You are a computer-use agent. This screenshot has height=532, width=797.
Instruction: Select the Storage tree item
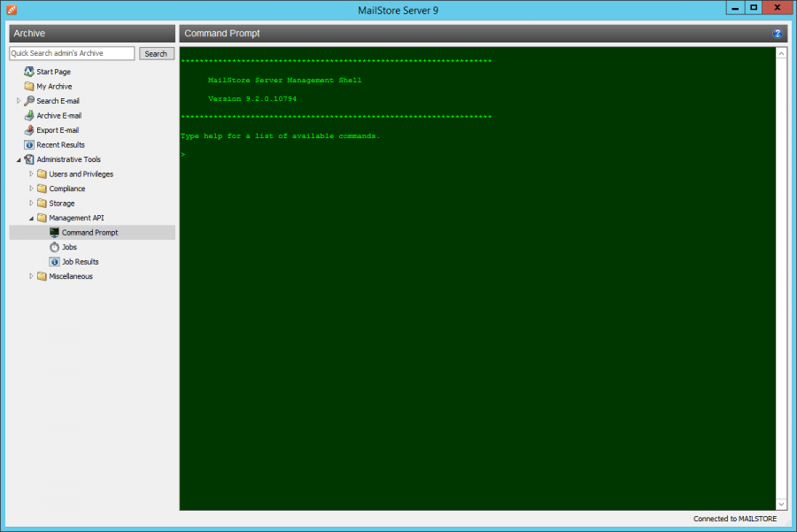(x=62, y=204)
